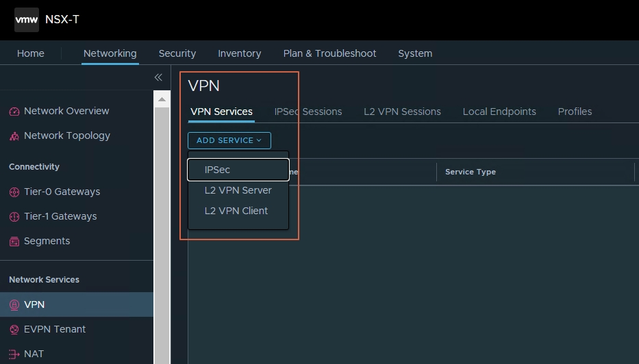Go to Tier-1 Gateways
Viewport: 639px width, 364px height.
tap(60, 216)
